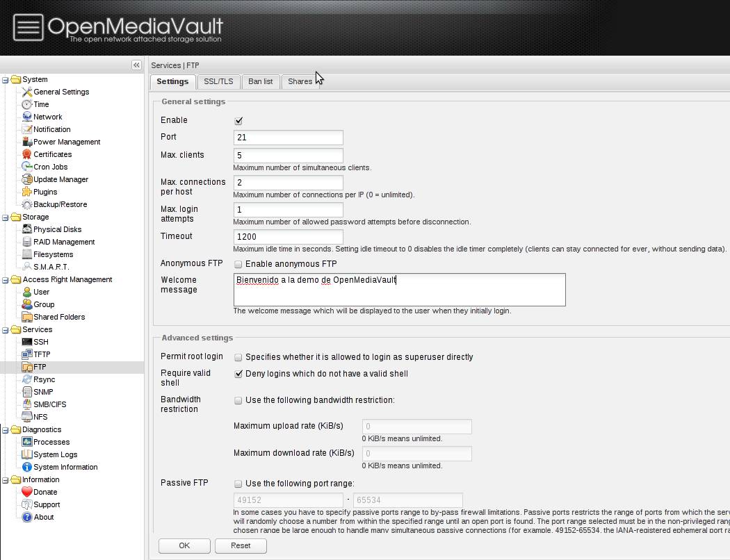Select the Group icon
This screenshot has height=560, width=730.
[27, 304]
